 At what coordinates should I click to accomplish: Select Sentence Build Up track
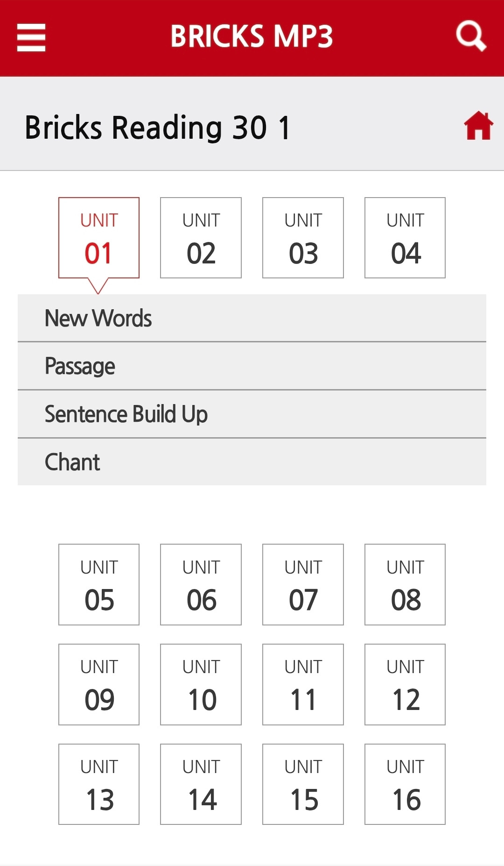coord(252,414)
